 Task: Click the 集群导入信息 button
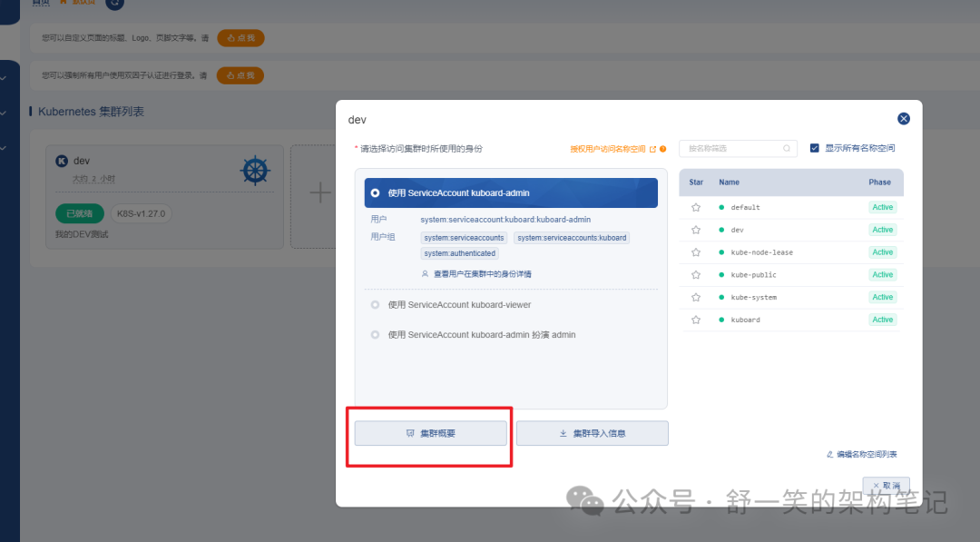592,433
